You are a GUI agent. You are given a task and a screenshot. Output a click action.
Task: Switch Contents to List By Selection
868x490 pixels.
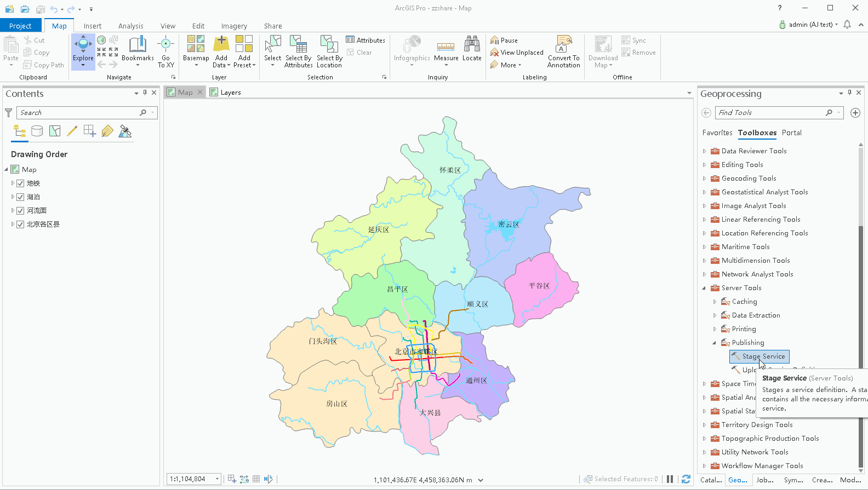[55, 131]
